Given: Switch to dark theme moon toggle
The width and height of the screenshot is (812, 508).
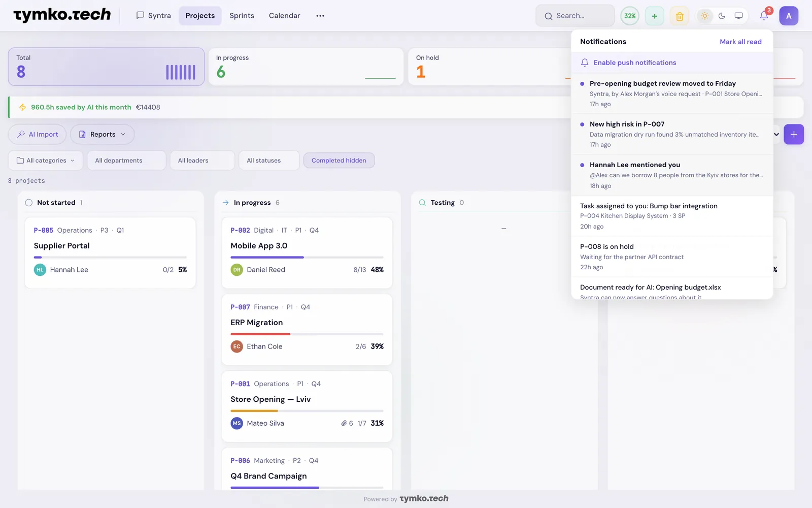Looking at the screenshot, I should (x=722, y=16).
